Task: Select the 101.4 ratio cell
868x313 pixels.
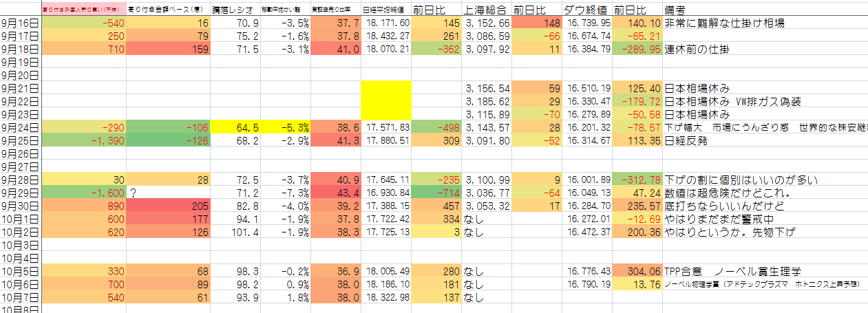Action: pos(235,232)
